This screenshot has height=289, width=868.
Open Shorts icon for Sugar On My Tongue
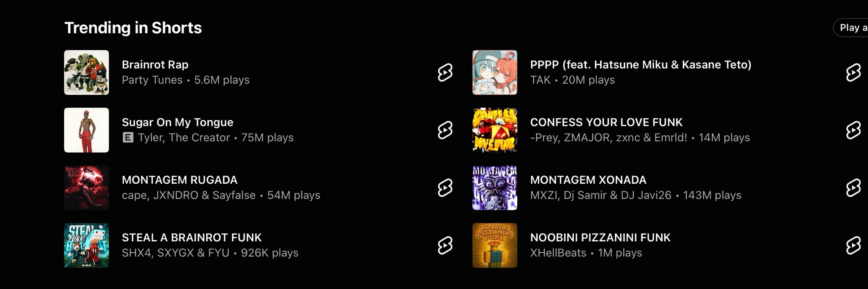click(x=445, y=130)
